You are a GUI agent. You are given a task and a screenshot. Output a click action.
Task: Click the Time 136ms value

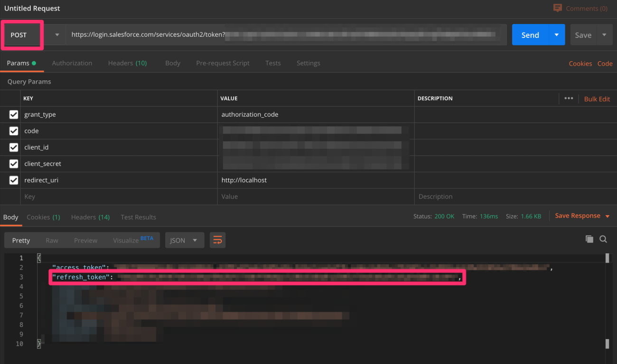click(488, 216)
